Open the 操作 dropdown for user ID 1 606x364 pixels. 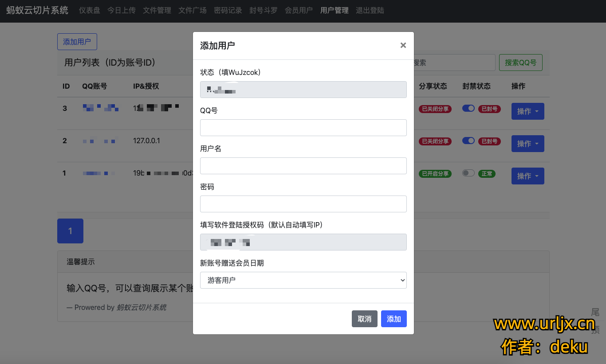click(528, 176)
